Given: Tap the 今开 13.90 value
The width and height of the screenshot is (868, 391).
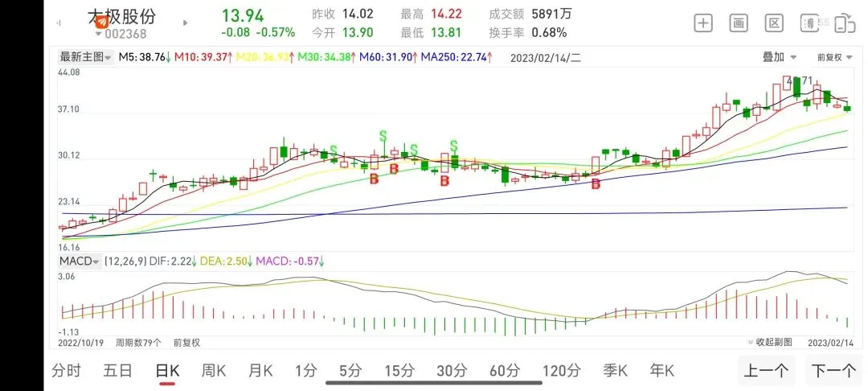Looking at the screenshot, I should [x=358, y=33].
